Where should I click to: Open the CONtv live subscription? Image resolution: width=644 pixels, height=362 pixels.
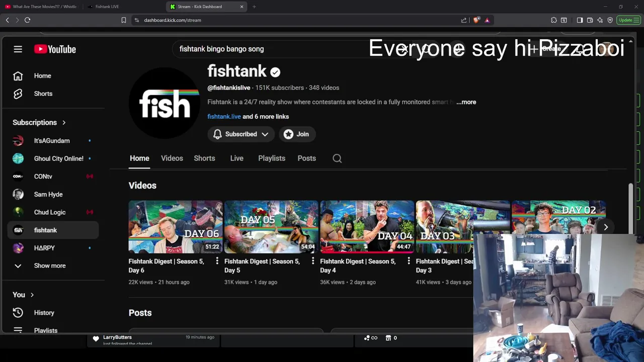[53, 176]
